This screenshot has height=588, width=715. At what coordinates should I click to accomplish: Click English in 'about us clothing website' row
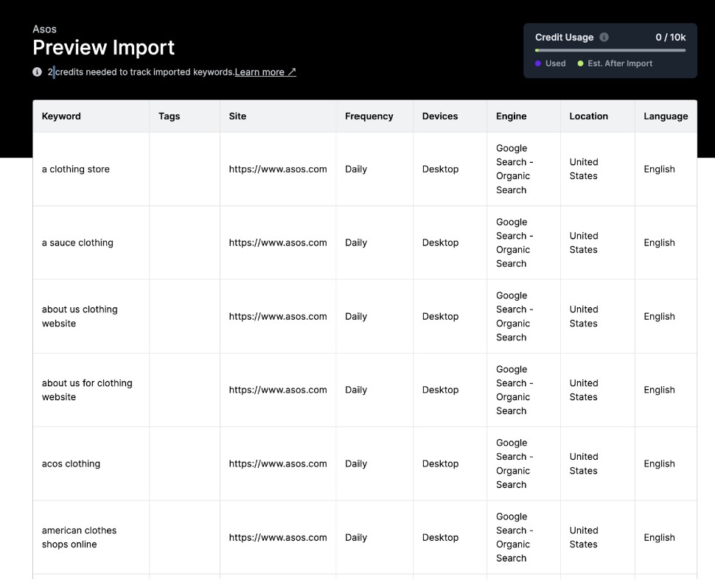tap(659, 316)
